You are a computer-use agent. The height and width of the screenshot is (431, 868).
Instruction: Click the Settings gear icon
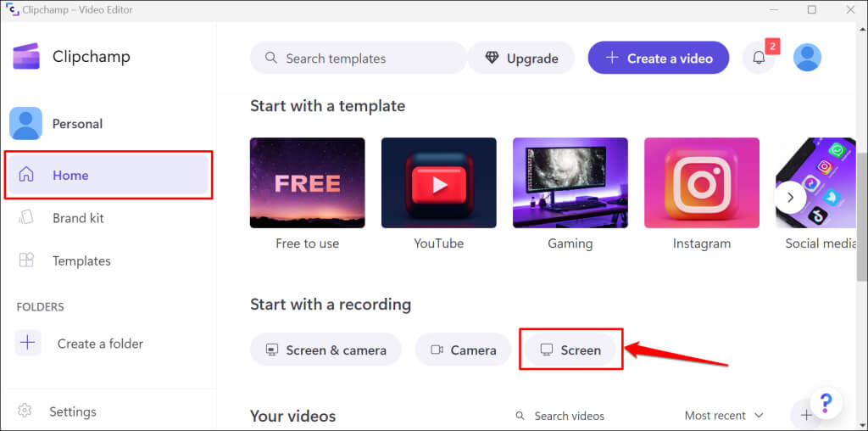pyautogui.click(x=25, y=411)
